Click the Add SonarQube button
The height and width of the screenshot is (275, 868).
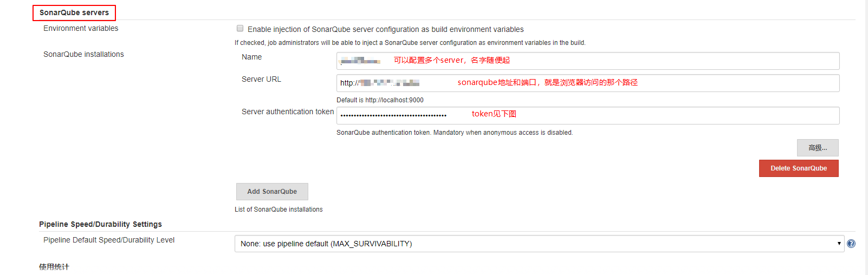[x=272, y=192]
